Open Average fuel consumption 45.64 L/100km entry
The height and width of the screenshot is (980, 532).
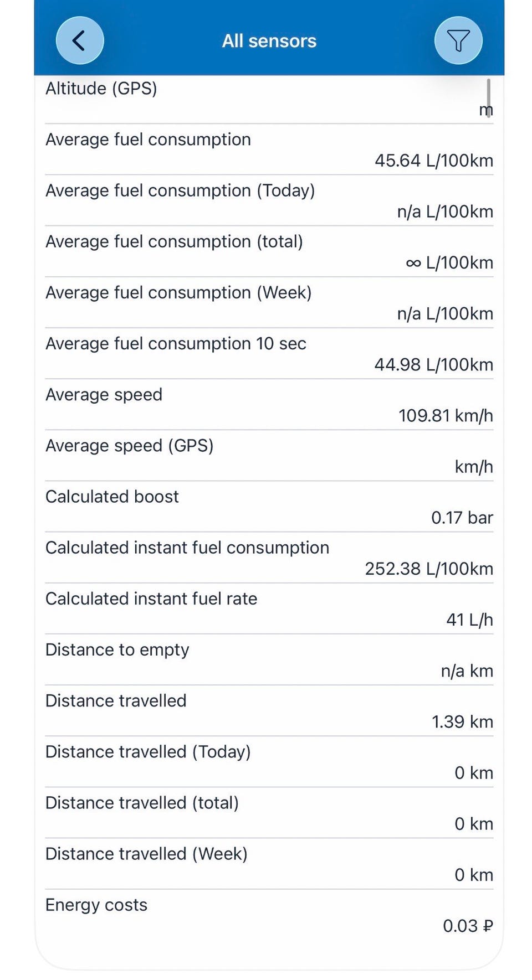click(x=269, y=149)
